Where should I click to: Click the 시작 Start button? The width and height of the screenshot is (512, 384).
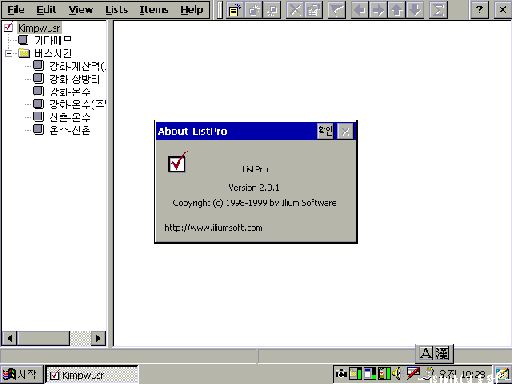pos(22,374)
